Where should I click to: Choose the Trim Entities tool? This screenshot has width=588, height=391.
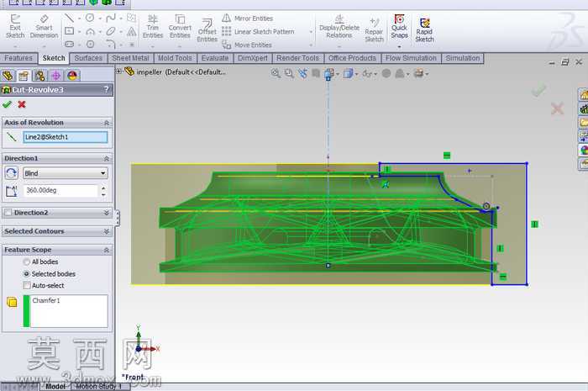pos(153,26)
